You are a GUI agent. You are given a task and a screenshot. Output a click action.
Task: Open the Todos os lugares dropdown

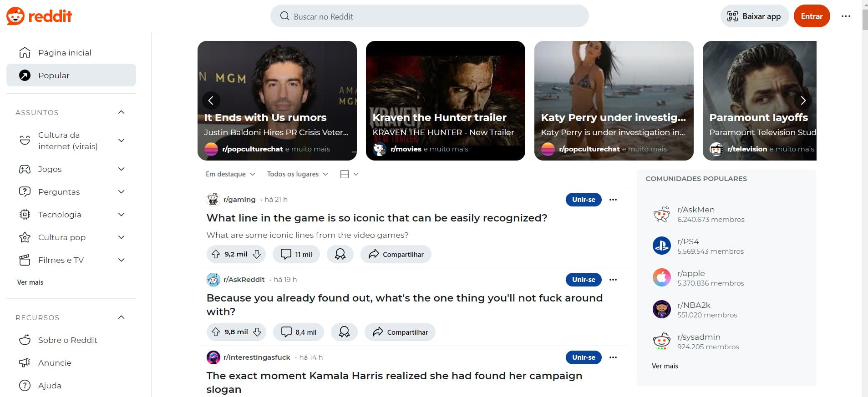point(297,174)
